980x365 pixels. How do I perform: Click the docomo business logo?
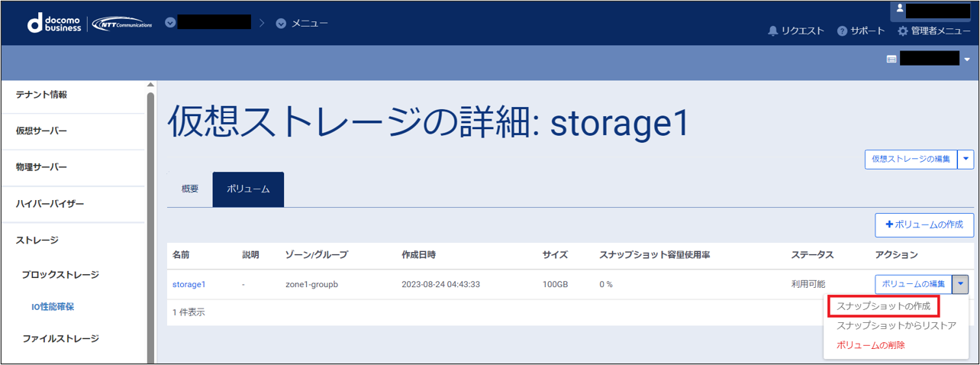(x=54, y=24)
